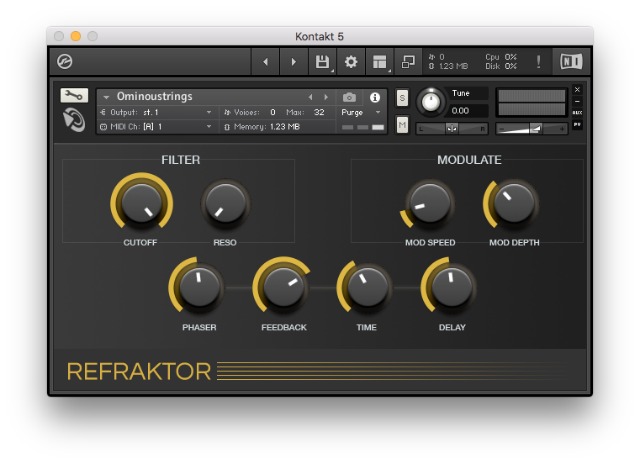Click the Voices 0 readout
Image resolution: width=640 pixels, height=464 pixels.
(250, 112)
